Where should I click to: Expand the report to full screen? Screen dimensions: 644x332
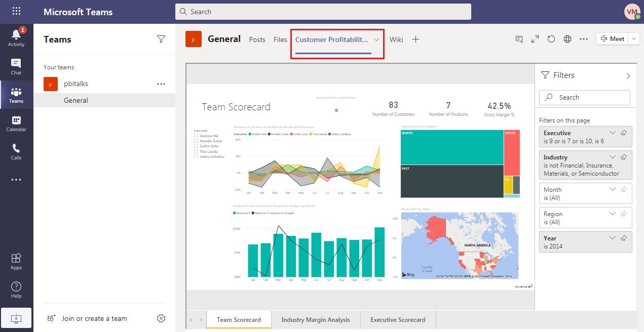coord(535,38)
